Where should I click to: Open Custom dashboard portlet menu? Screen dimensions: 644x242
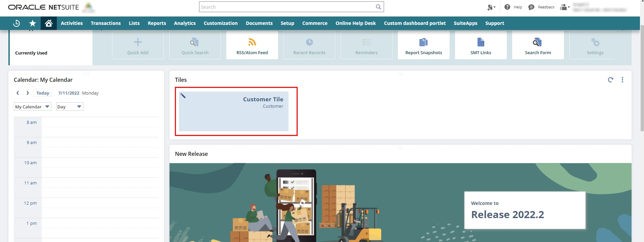click(x=415, y=23)
